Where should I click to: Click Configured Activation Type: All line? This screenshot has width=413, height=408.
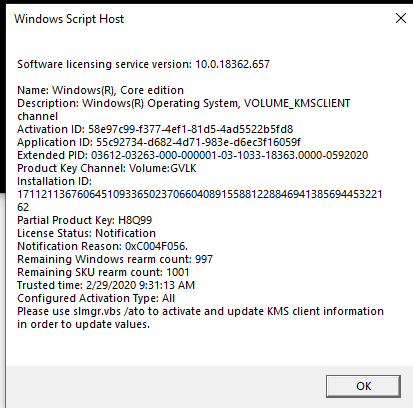pyautogui.click(x=96, y=298)
